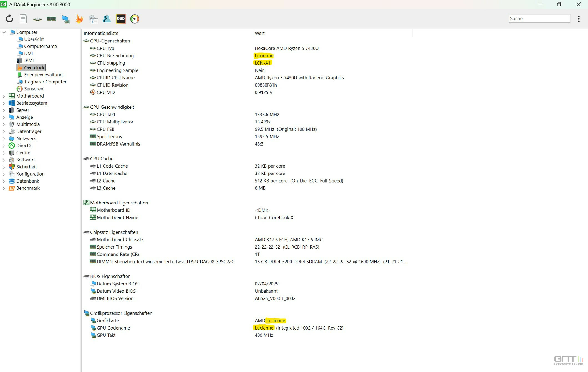Click the Refresh toolbar icon
Image resolution: width=588 pixels, height=372 pixels.
coord(9,19)
